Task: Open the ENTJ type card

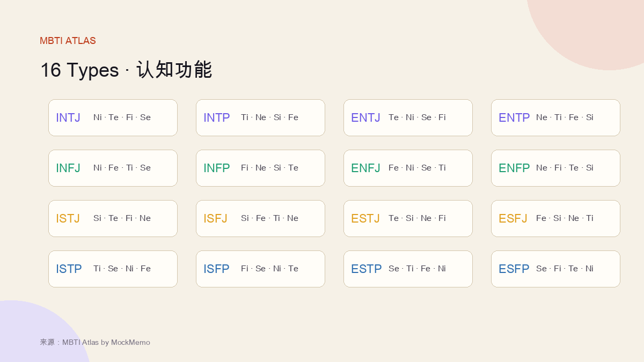Action: [408, 117]
